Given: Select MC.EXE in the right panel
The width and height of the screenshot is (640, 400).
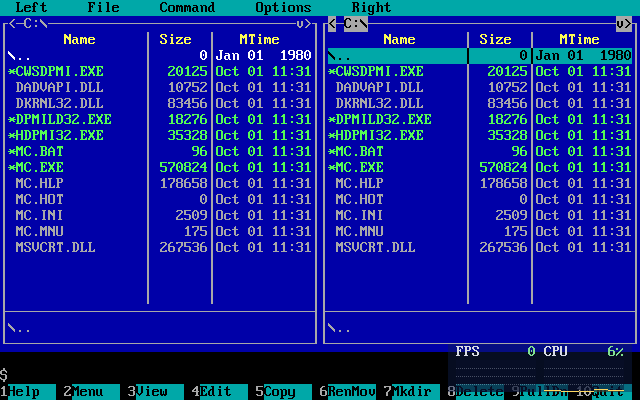Looking at the screenshot, I should tap(480, 167).
